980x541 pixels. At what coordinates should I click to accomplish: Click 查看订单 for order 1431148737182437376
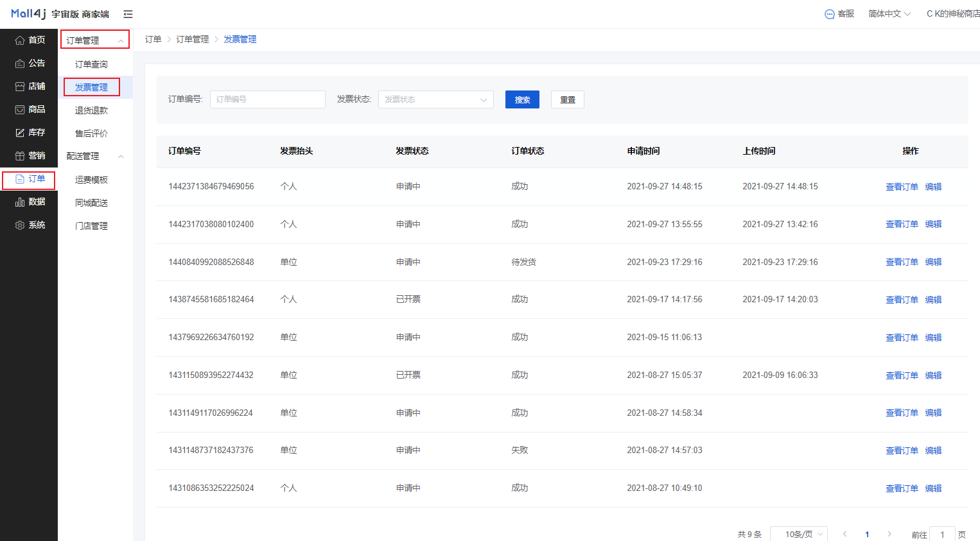pos(902,451)
